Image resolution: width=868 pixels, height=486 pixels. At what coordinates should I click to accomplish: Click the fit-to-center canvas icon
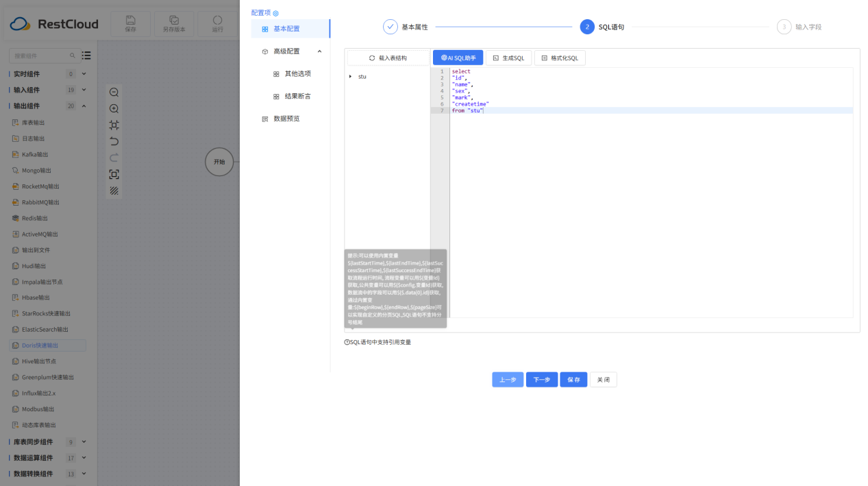114,125
